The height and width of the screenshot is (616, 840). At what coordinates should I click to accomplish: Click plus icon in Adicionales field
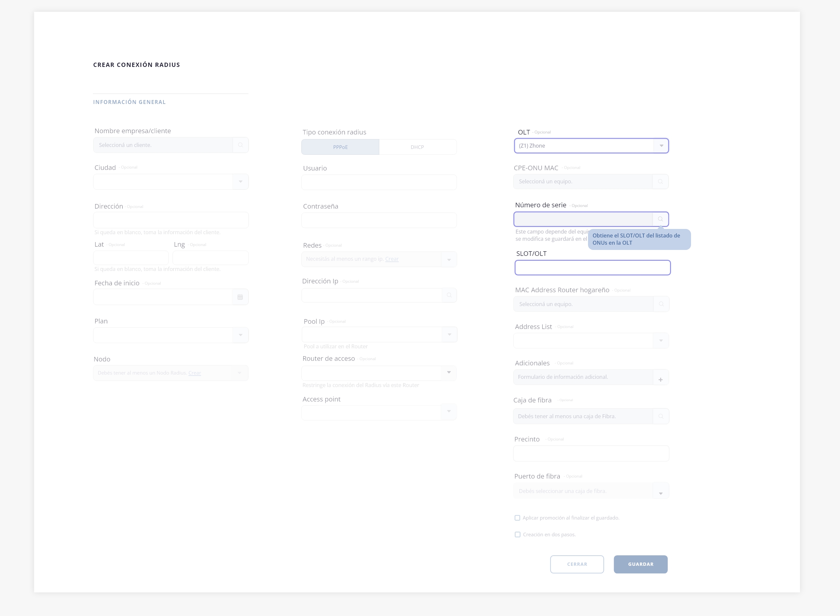(x=660, y=380)
